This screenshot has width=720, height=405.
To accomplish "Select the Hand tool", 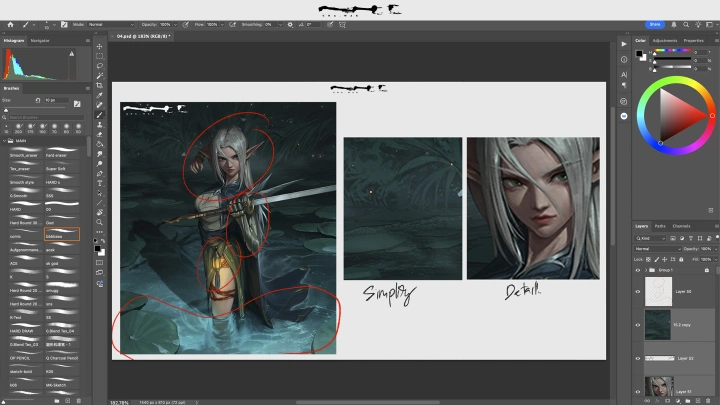I will (99, 213).
